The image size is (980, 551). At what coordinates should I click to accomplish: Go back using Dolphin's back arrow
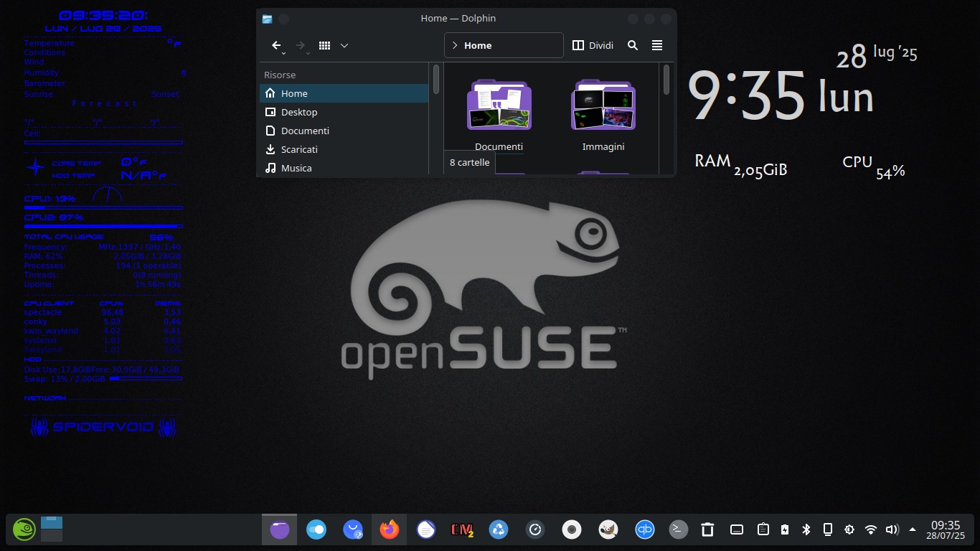277,45
